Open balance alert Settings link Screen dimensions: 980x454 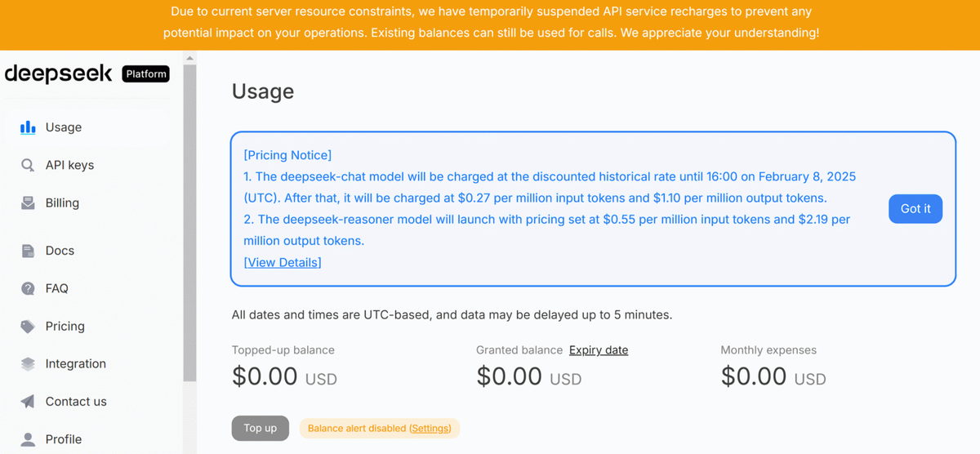pyautogui.click(x=430, y=429)
